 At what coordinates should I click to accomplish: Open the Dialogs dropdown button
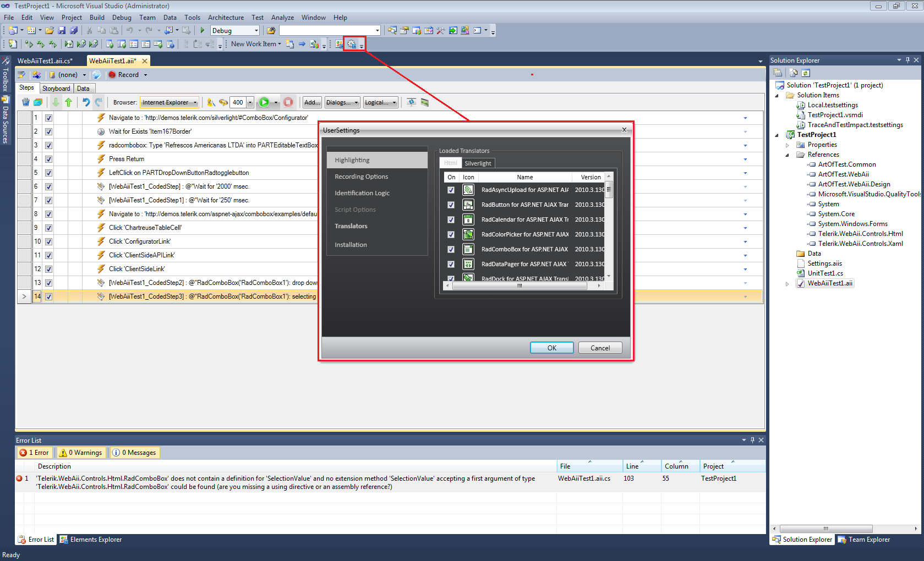coord(342,102)
